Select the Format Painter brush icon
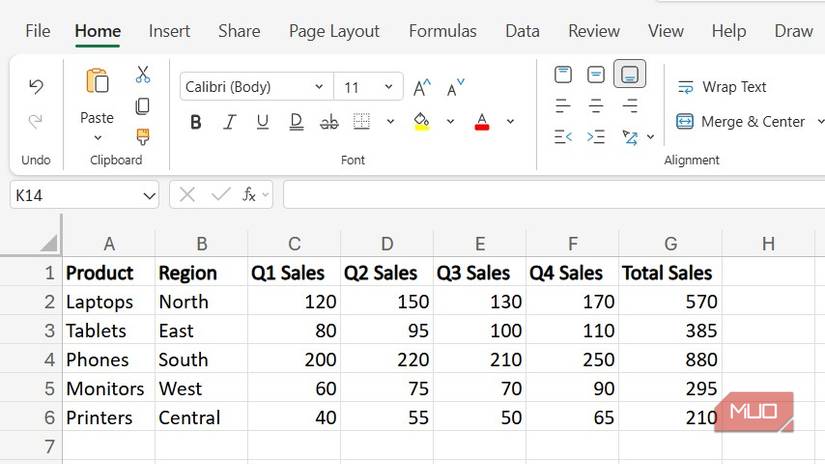 pyautogui.click(x=143, y=137)
